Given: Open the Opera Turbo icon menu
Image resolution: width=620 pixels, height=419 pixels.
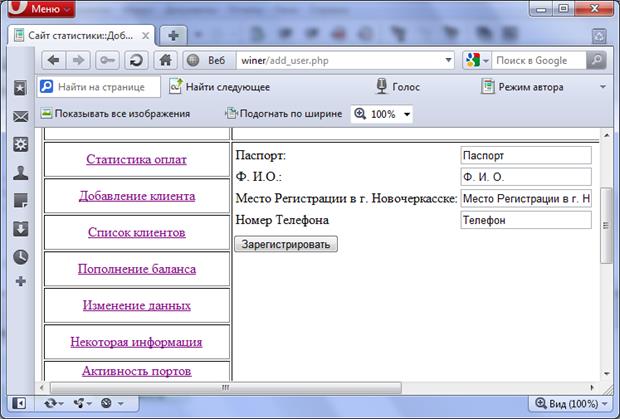Looking at the screenshot, I should (112, 403).
